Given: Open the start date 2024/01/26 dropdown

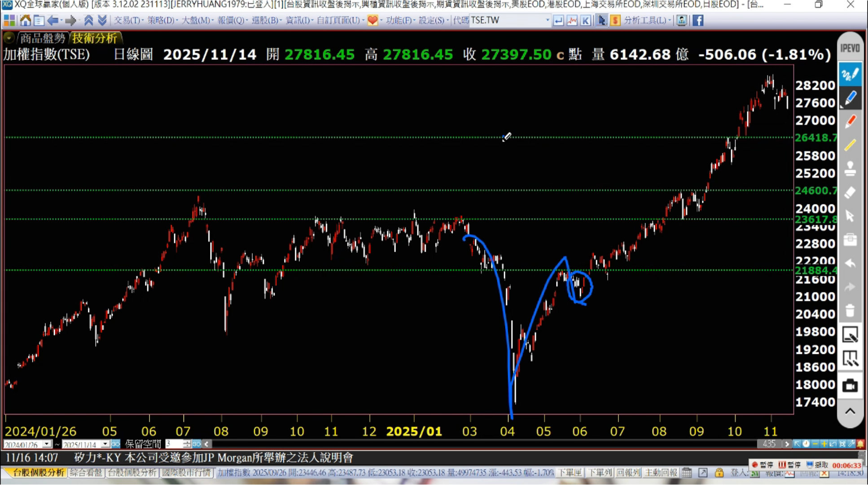Looking at the screenshot, I should tap(47, 444).
